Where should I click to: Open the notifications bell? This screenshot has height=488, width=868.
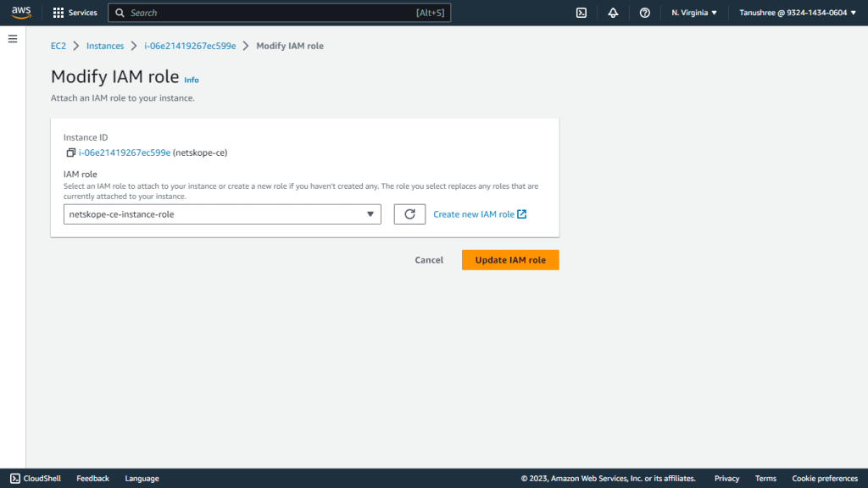(x=613, y=13)
